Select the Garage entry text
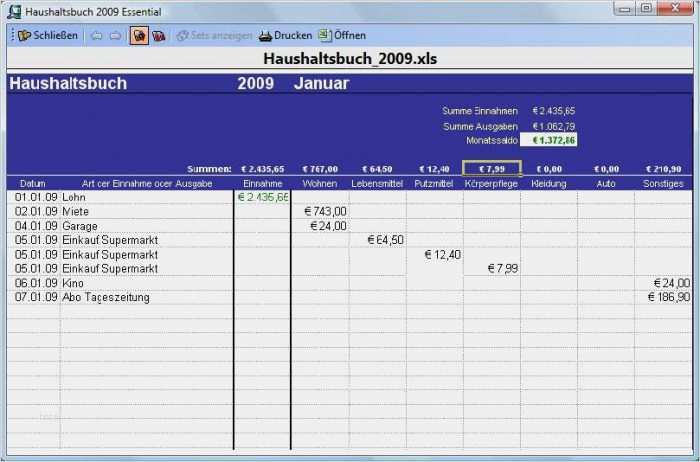 pyautogui.click(x=79, y=226)
